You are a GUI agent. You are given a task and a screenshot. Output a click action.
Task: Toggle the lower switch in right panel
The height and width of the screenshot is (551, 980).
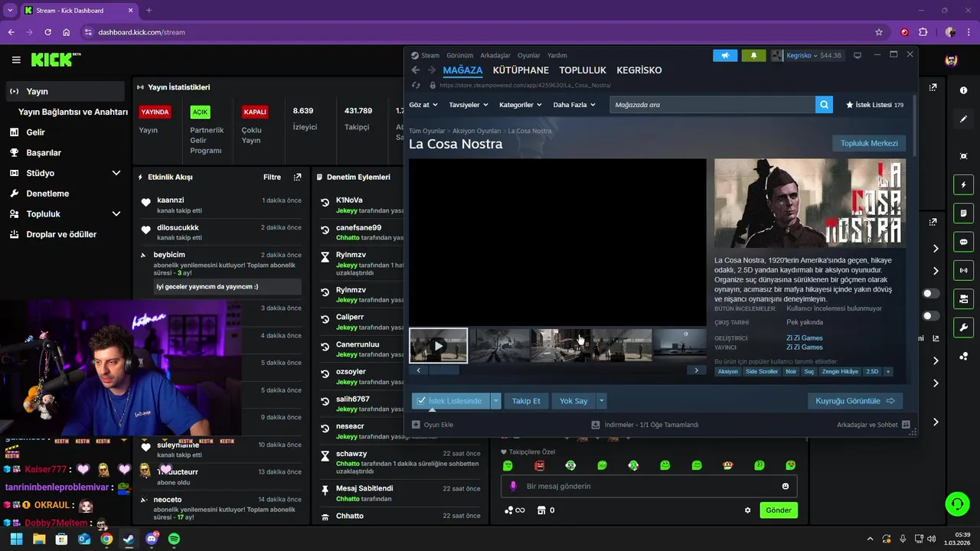pyautogui.click(x=931, y=316)
